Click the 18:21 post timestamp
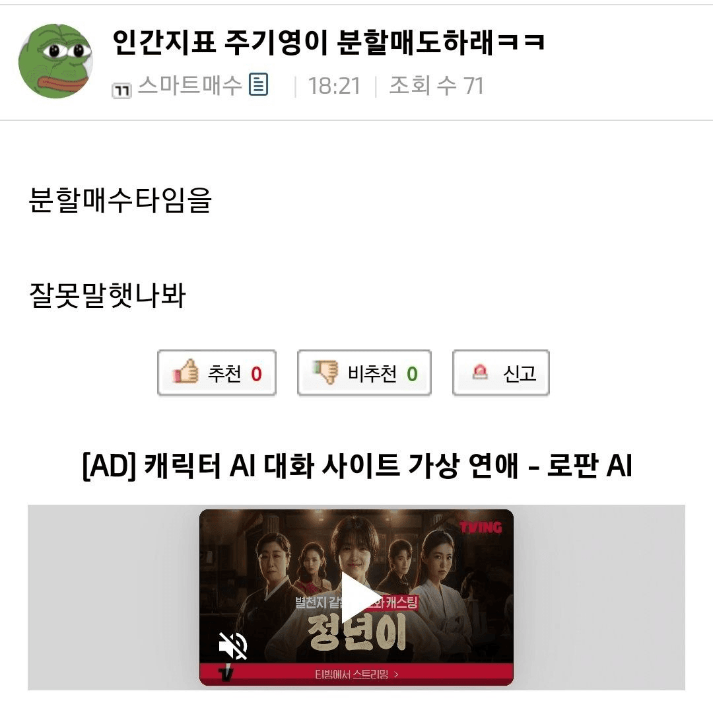Screen dimensions: 713x728 [334, 86]
